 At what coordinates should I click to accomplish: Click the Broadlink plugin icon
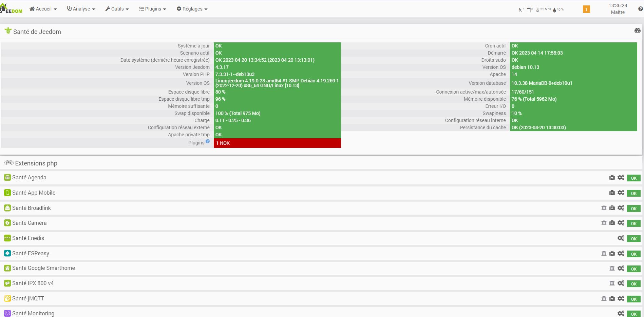tap(7, 208)
